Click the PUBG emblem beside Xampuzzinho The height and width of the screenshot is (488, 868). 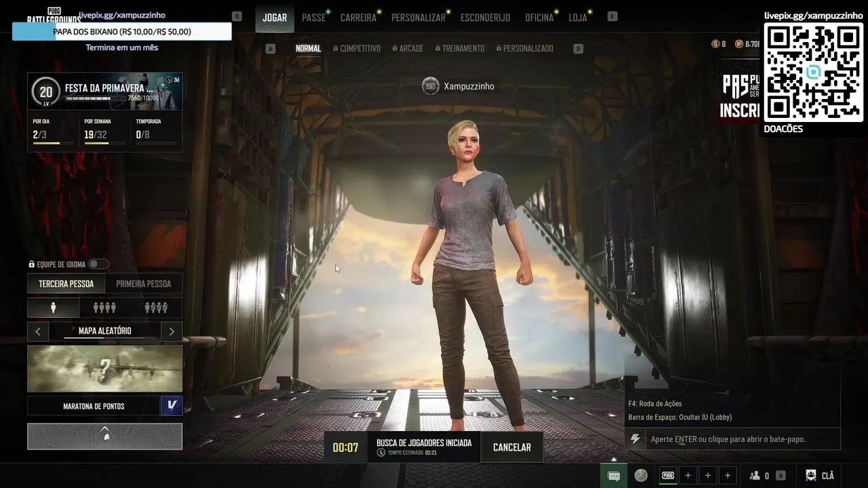(x=431, y=86)
